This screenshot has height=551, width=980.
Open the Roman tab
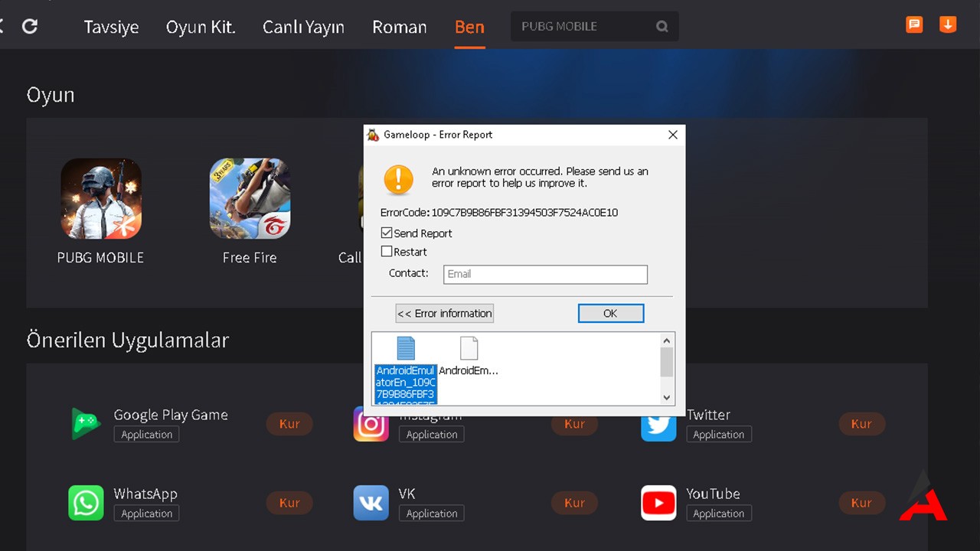coord(400,27)
